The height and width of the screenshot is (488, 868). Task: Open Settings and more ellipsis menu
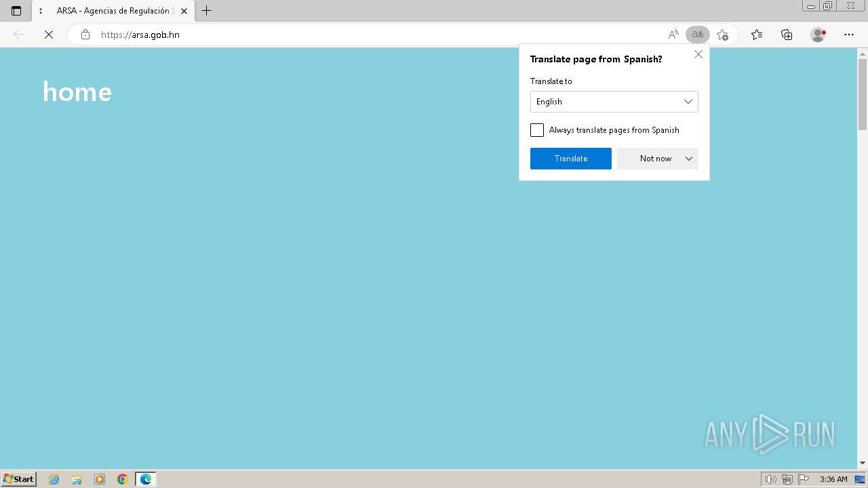point(849,35)
